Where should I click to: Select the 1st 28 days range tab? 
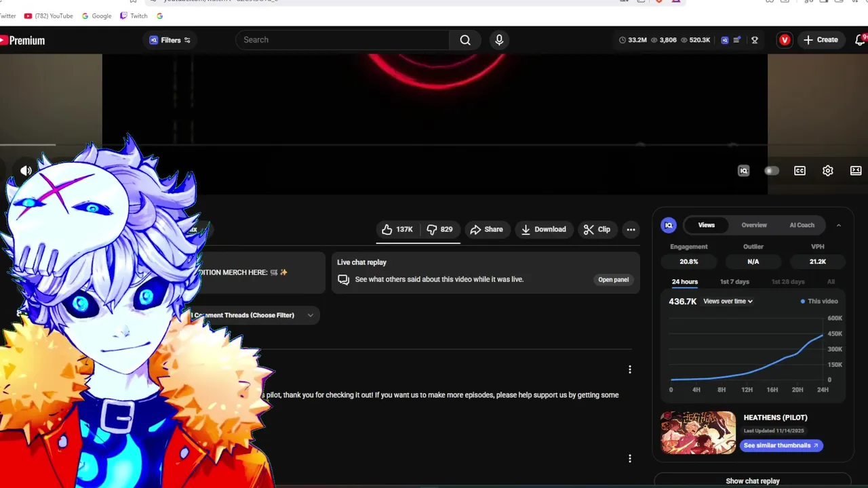click(788, 281)
